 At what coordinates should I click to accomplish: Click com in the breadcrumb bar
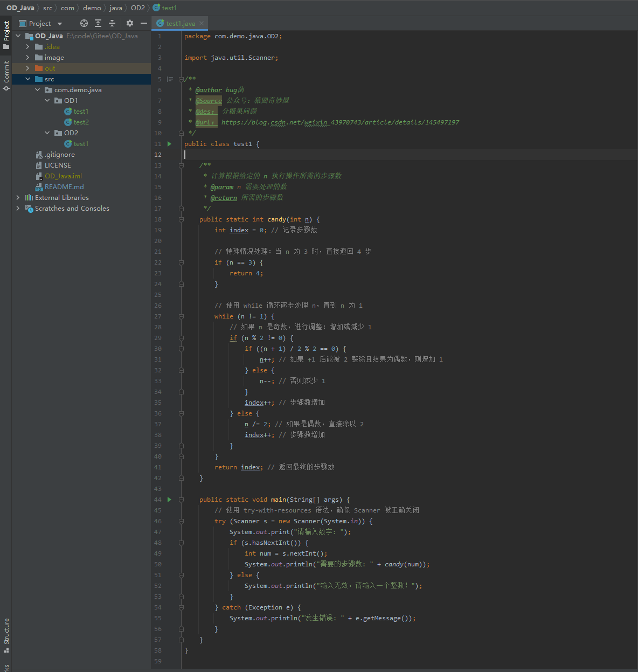[x=67, y=8]
